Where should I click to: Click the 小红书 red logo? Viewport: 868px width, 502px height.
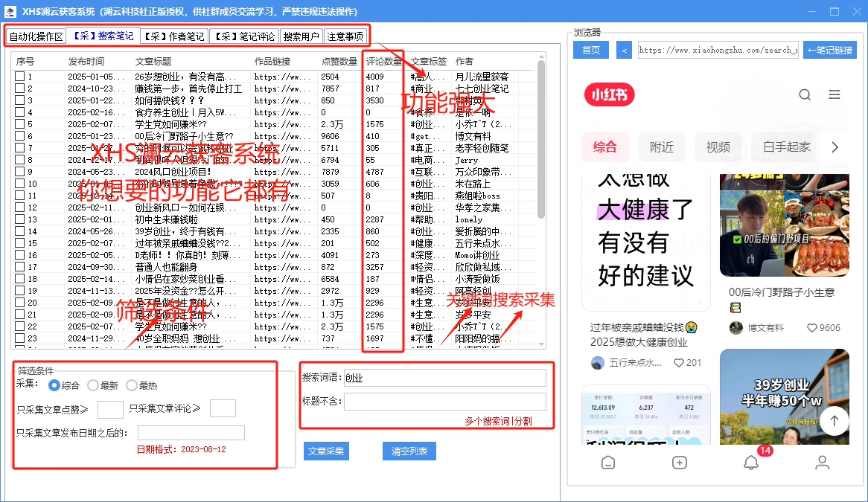tap(610, 94)
